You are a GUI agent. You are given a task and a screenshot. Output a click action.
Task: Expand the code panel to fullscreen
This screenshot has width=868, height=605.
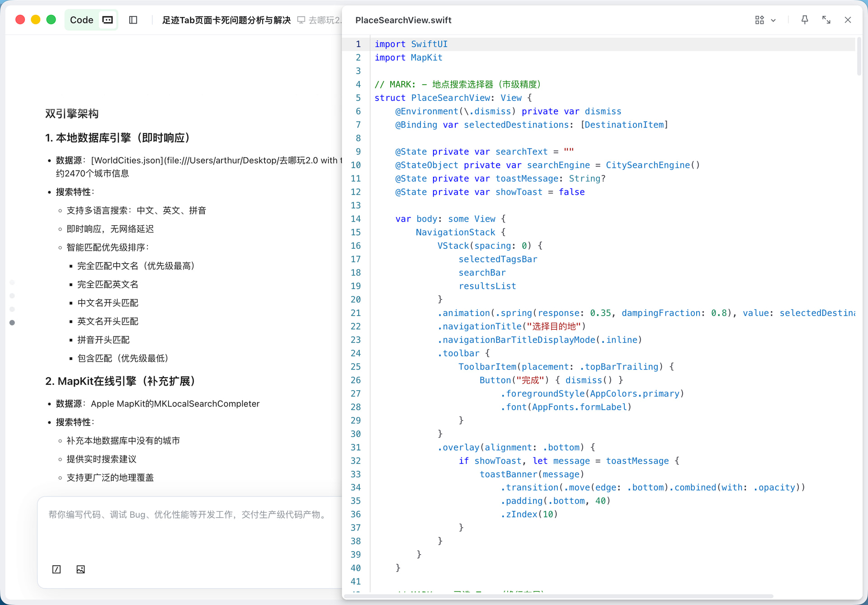click(x=826, y=20)
